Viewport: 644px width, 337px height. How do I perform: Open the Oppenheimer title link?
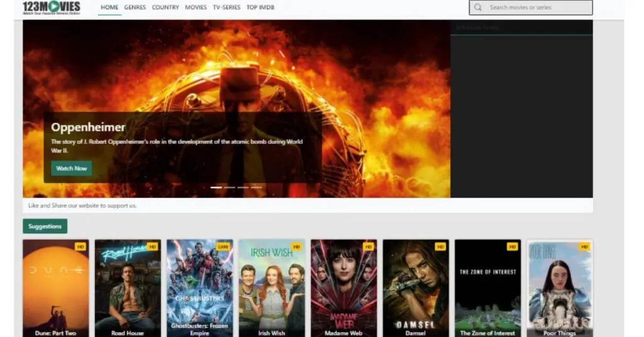point(88,127)
